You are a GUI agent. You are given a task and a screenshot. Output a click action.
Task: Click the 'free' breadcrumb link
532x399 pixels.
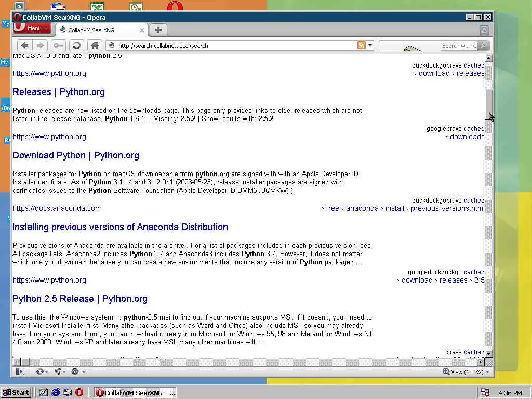click(332, 208)
